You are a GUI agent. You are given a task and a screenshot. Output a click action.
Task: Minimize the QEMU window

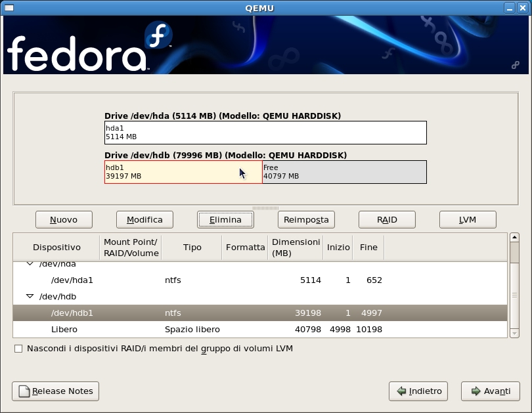click(x=509, y=8)
